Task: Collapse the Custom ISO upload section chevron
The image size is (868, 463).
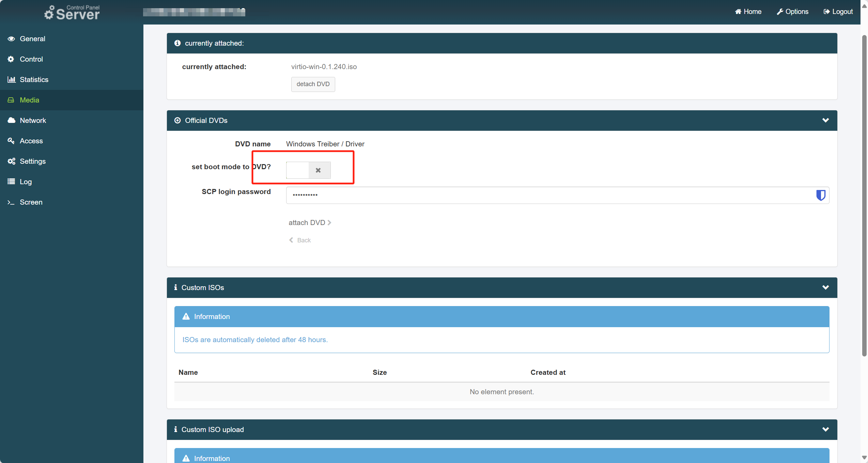Action: 825,429
